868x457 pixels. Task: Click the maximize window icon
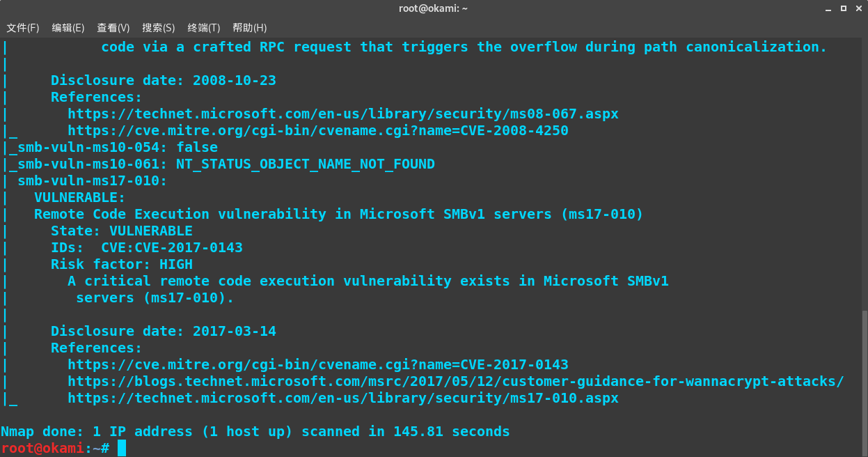[x=844, y=8]
